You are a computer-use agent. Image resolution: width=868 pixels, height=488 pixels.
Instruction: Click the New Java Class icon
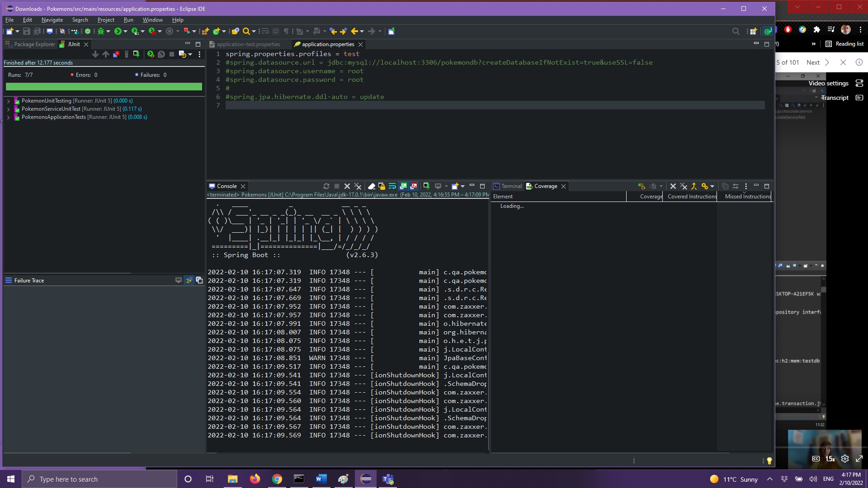click(216, 31)
